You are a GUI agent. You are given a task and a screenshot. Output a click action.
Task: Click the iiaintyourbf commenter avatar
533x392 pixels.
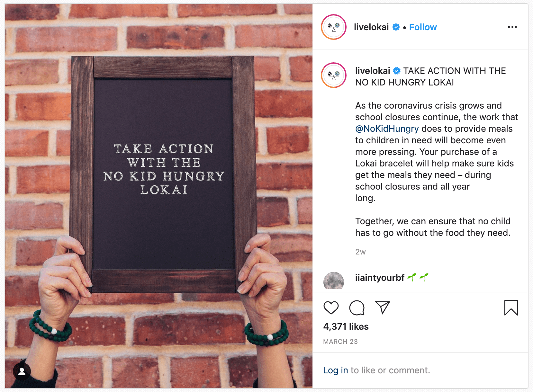click(334, 281)
